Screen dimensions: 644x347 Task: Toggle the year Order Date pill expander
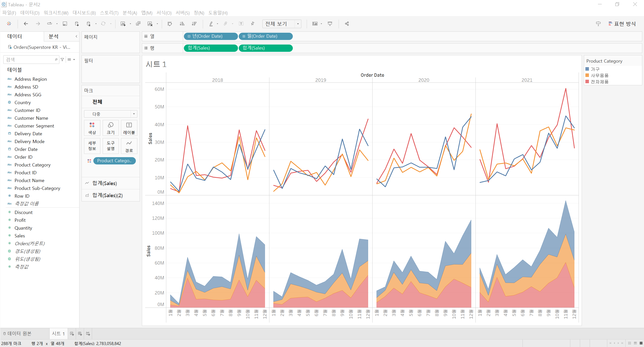click(189, 36)
